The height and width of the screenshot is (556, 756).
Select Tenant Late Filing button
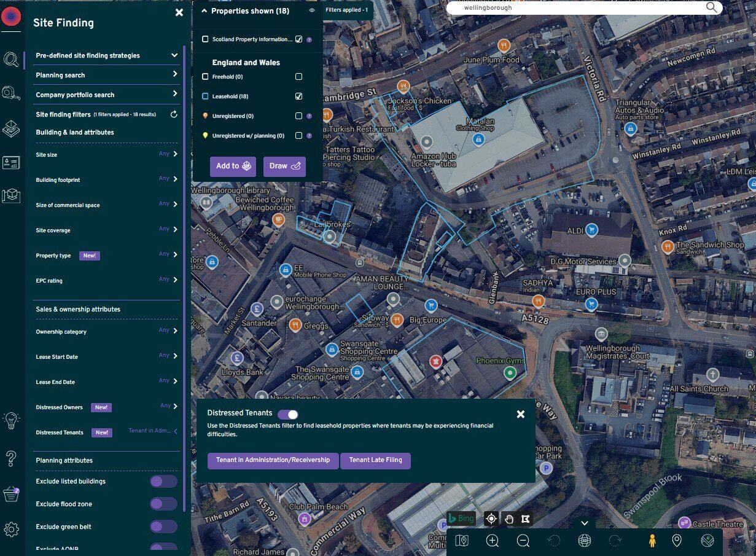click(375, 460)
